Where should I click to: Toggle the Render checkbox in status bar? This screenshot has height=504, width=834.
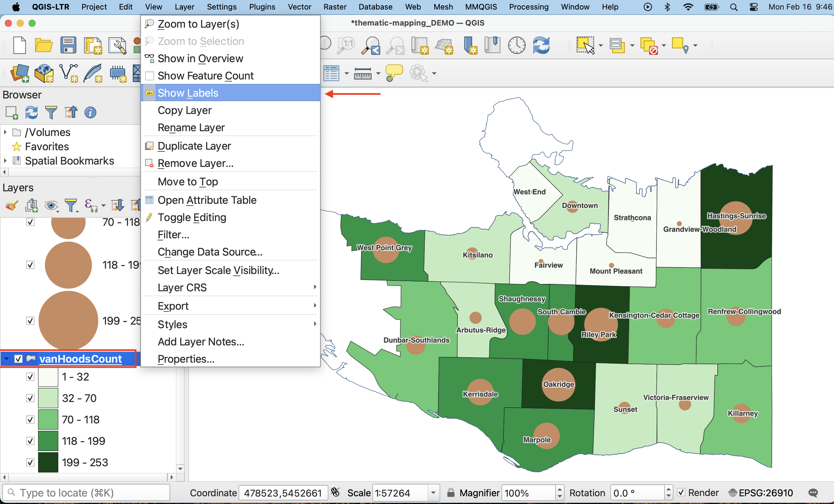pos(681,493)
